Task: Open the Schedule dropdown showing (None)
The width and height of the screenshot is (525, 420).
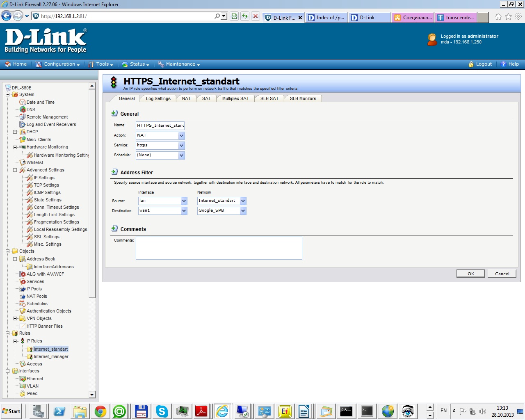Action: point(160,155)
